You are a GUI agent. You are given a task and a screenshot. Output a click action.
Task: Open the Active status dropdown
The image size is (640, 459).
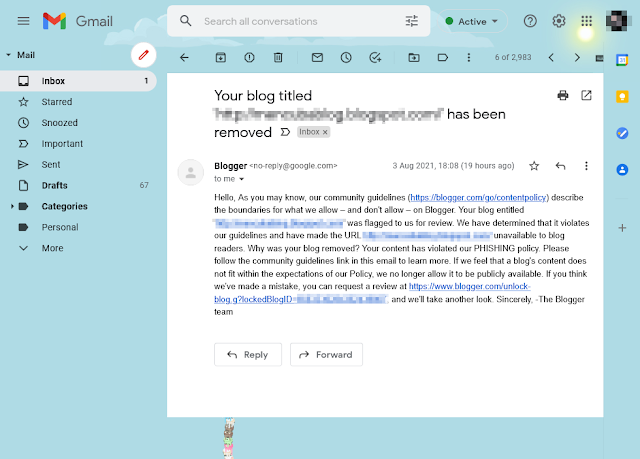click(x=473, y=21)
